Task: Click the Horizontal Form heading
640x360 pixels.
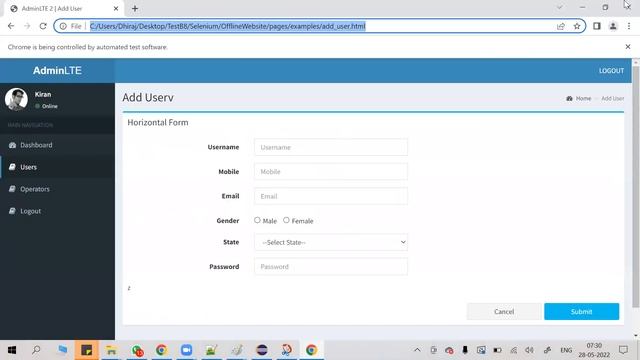Action: coord(158,122)
